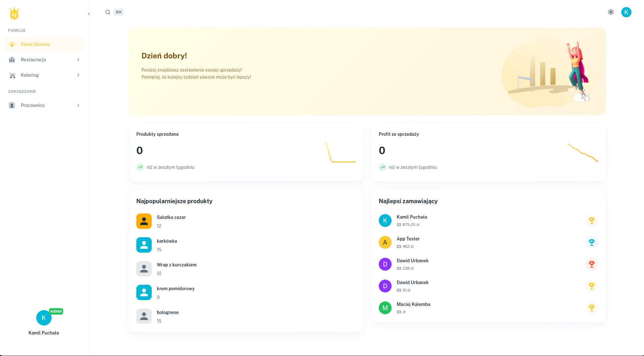
Task: Open the Pracownicy section under Zarządzanie
Action: click(x=32, y=105)
